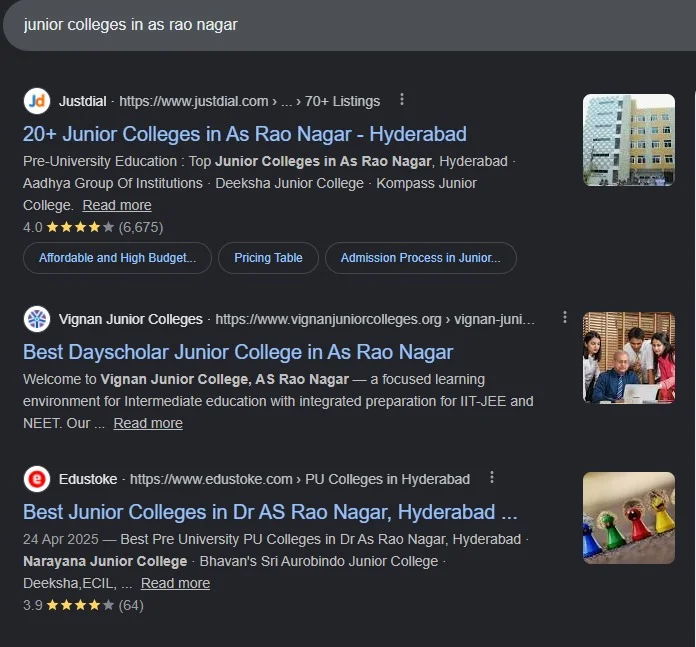Screen dimensions: 696x647
Task: Open the college building thumbnail
Action: coord(629,140)
